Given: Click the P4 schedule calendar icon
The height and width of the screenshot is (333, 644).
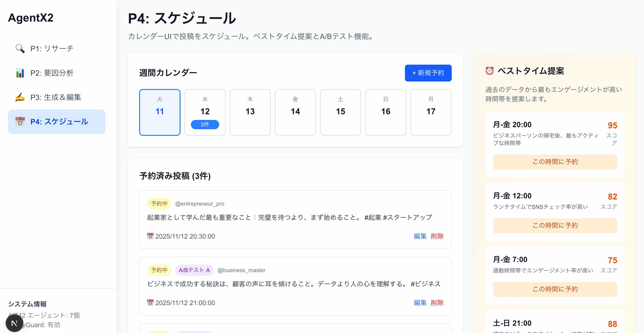Looking at the screenshot, I should 20,122.
